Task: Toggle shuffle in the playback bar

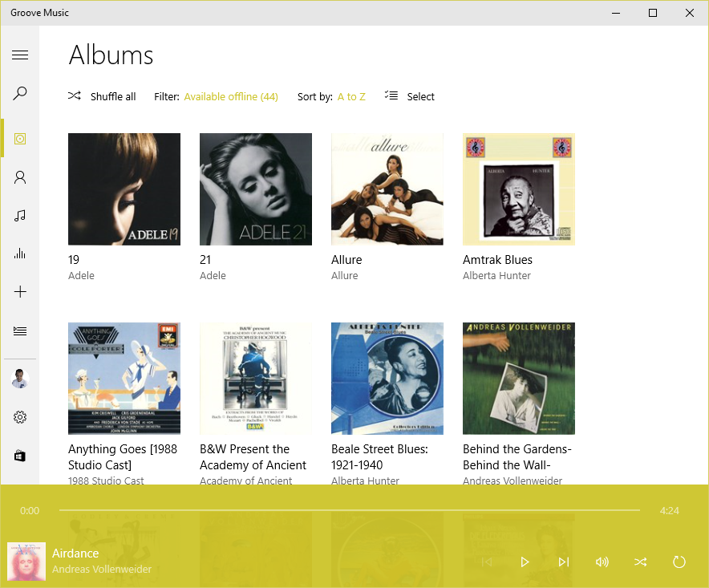Action: [640, 562]
